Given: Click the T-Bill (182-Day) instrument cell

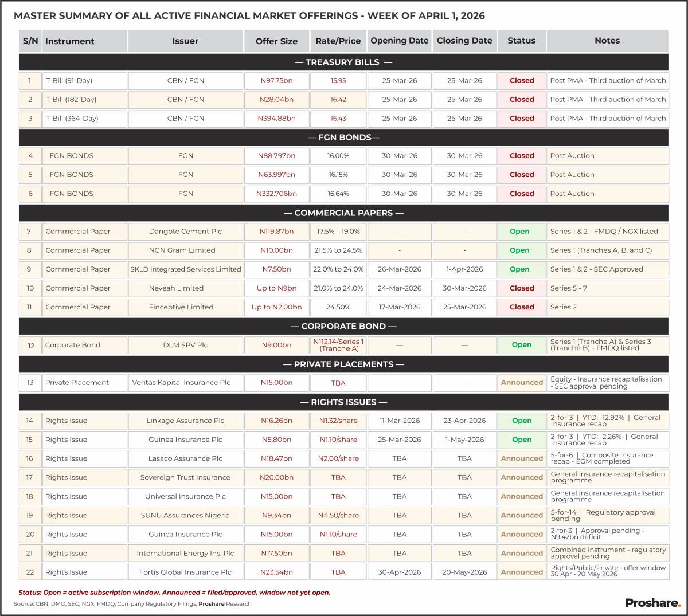Looking at the screenshot, I should point(85,100).
